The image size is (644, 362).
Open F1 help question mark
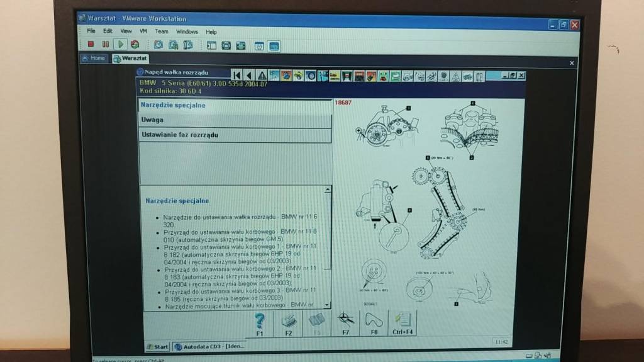(260, 324)
